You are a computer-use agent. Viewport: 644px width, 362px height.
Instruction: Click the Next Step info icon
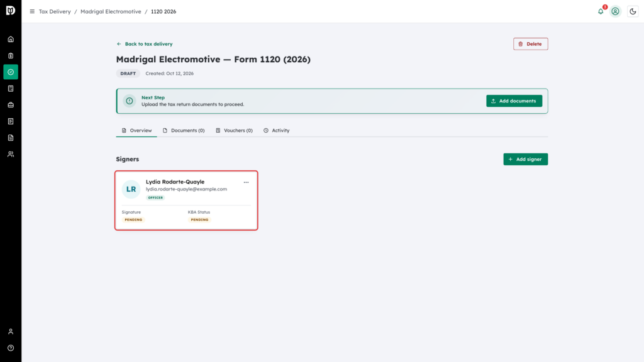[130, 101]
